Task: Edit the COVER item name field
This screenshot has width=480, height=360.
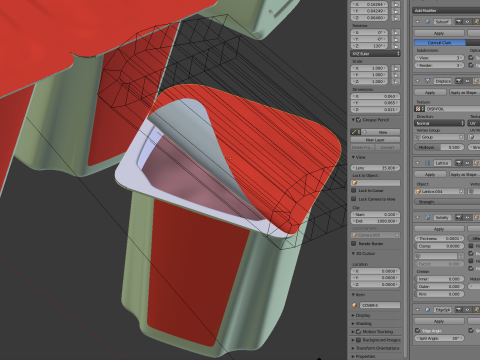Action: [380, 305]
